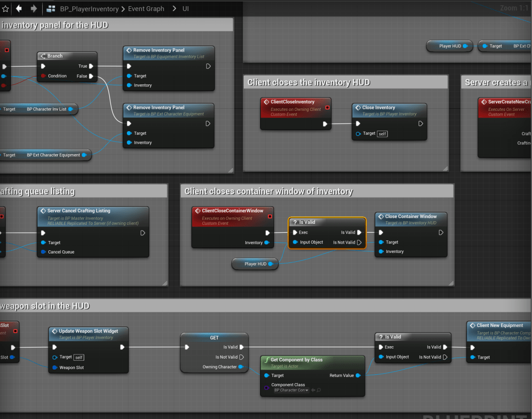This screenshot has width=532, height=419.
Task: Select the Client closes the inventory HUD comment
Action: (x=345, y=83)
